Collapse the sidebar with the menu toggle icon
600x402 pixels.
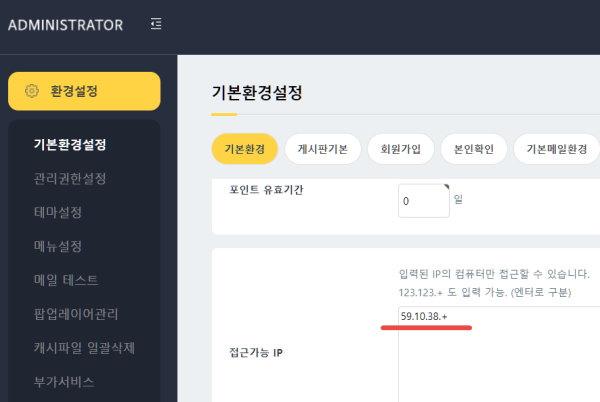[155, 25]
